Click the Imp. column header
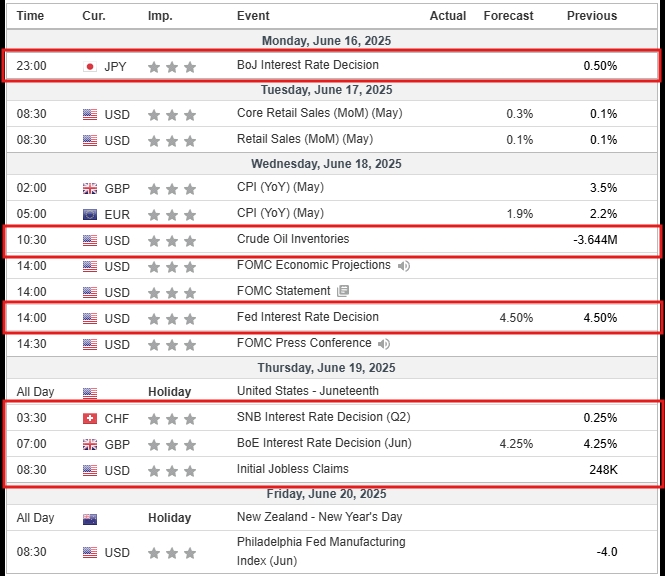Screen dimensions: 665x576 click(x=160, y=16)
